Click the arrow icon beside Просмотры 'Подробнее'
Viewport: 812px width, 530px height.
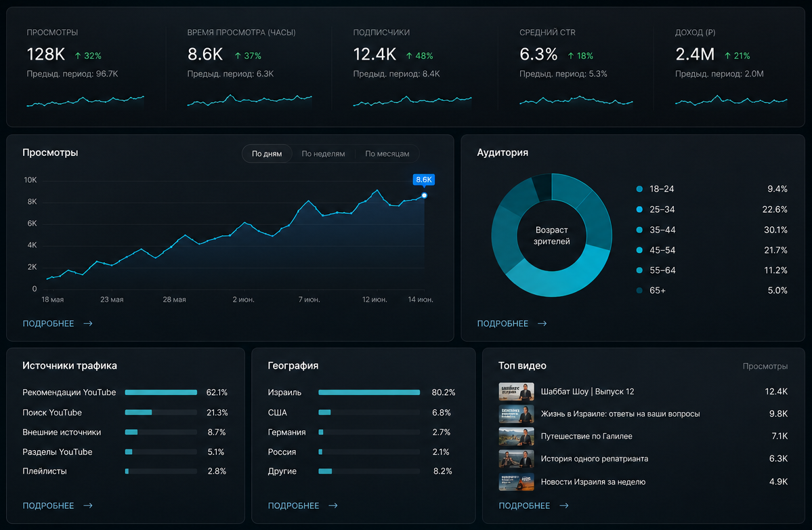pos(88,323)
